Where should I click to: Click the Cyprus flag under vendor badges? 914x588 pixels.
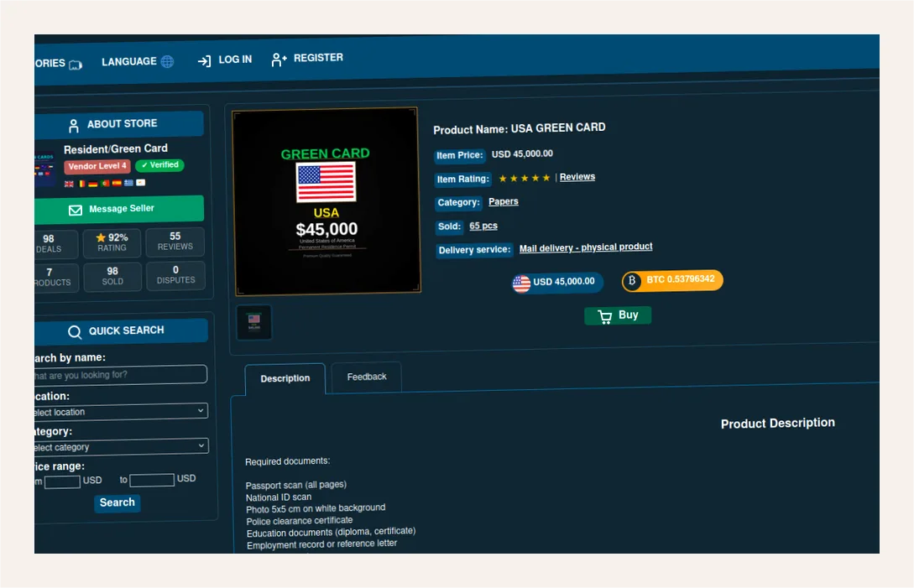[140, 182]
